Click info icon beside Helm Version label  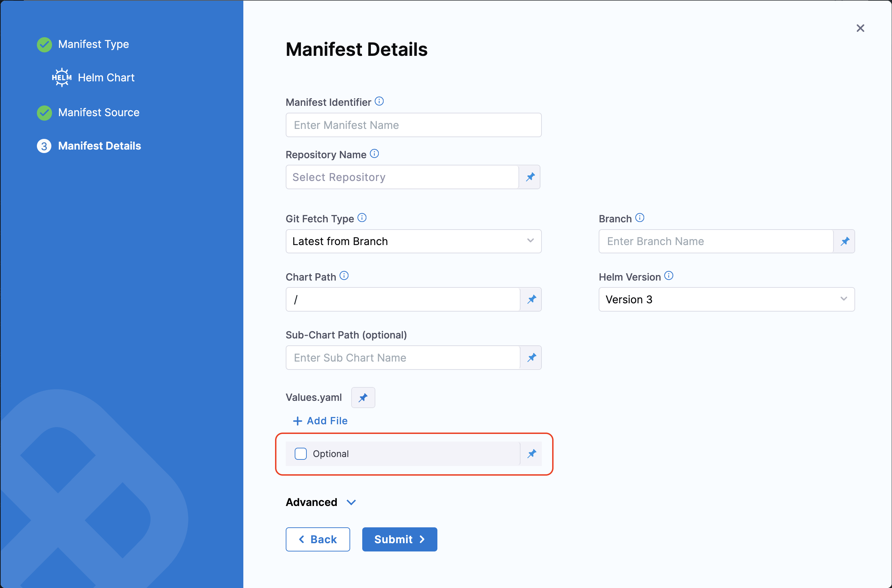[x=669, y=276]
